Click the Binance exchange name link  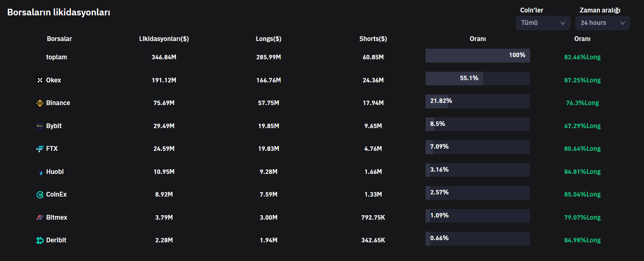pyautogui.click(x=58, y=103)
